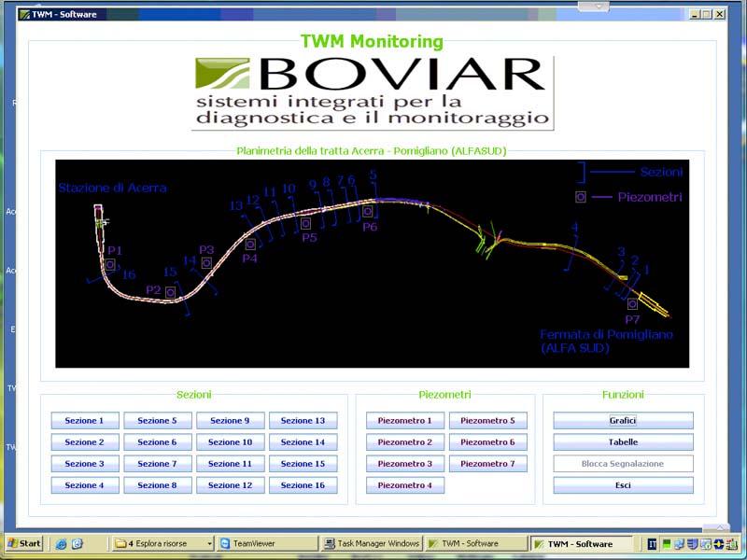The image size is (747, 560).
Task: Open Sezione 6 data
Action: point(158,441)
